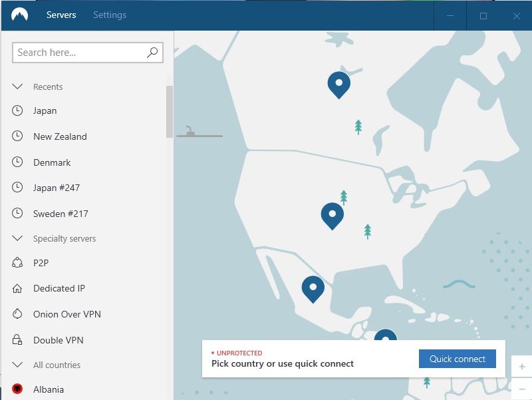The image size is (532, 400).
Task: Click the Specialty servers section label
Action: (65, 239)
